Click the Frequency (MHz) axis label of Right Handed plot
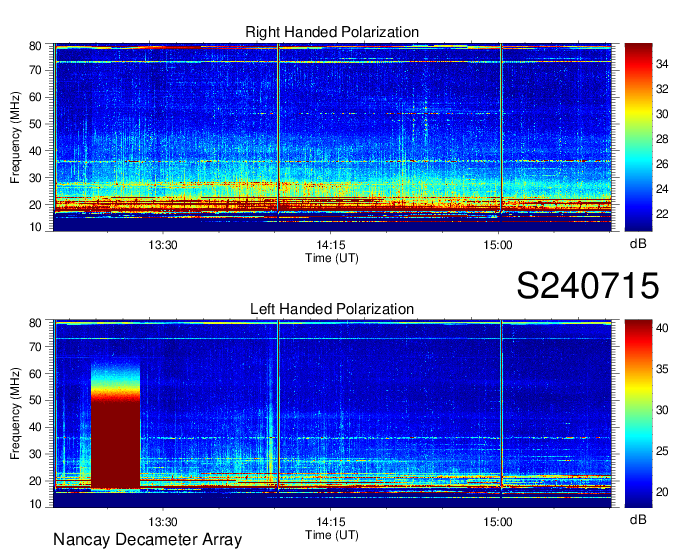 point(15,137)
